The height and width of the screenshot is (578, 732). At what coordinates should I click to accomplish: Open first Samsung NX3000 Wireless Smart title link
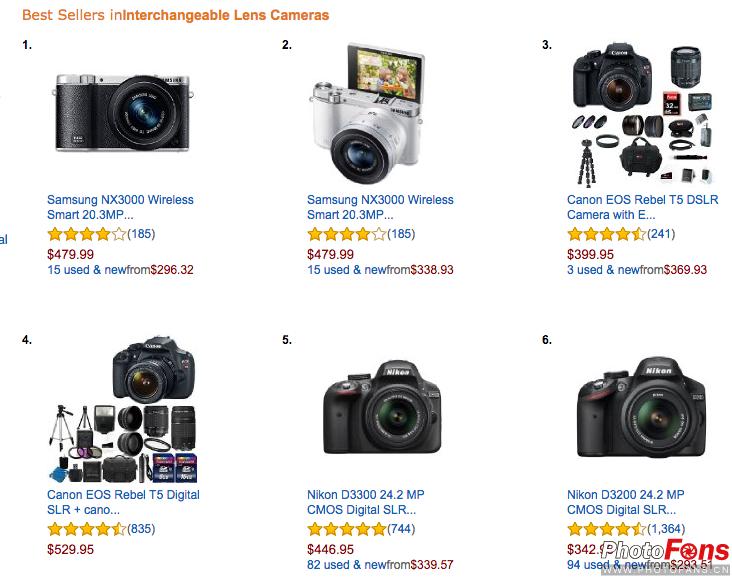coord(120,207)
